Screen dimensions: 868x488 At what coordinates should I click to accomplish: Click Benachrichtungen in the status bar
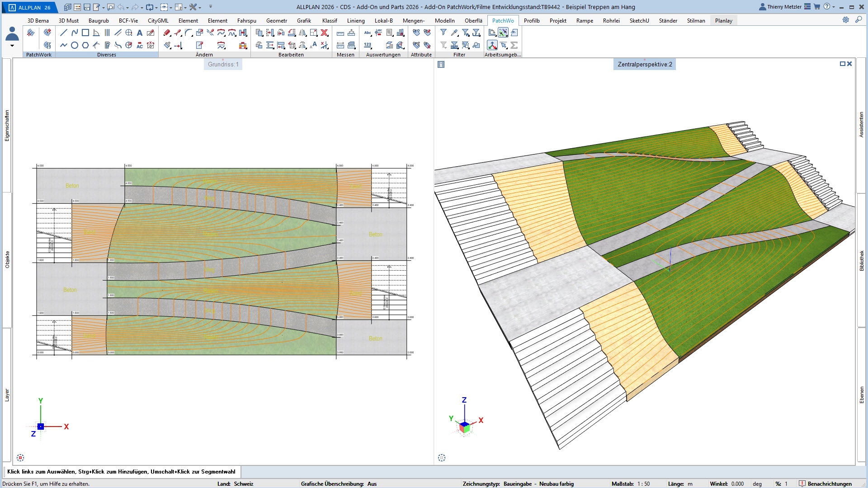pos(829,483)
